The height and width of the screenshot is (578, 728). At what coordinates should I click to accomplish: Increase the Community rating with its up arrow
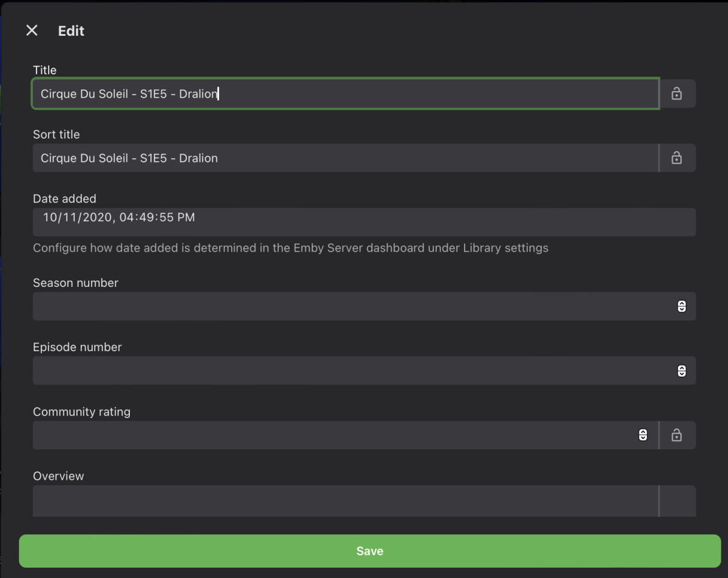[x=642, y=432]
